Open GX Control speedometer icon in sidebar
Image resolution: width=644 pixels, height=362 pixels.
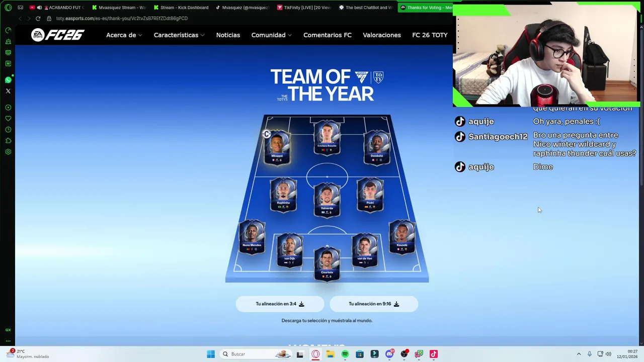[8, 30]
